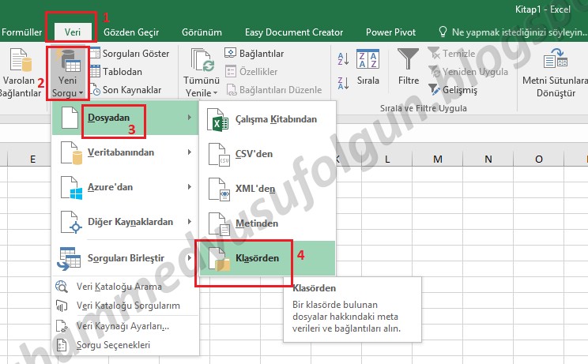This screenshot has width=588, height=364.
Task: Choose the Dosyadan menu label
Action: (x=108, y=118)
